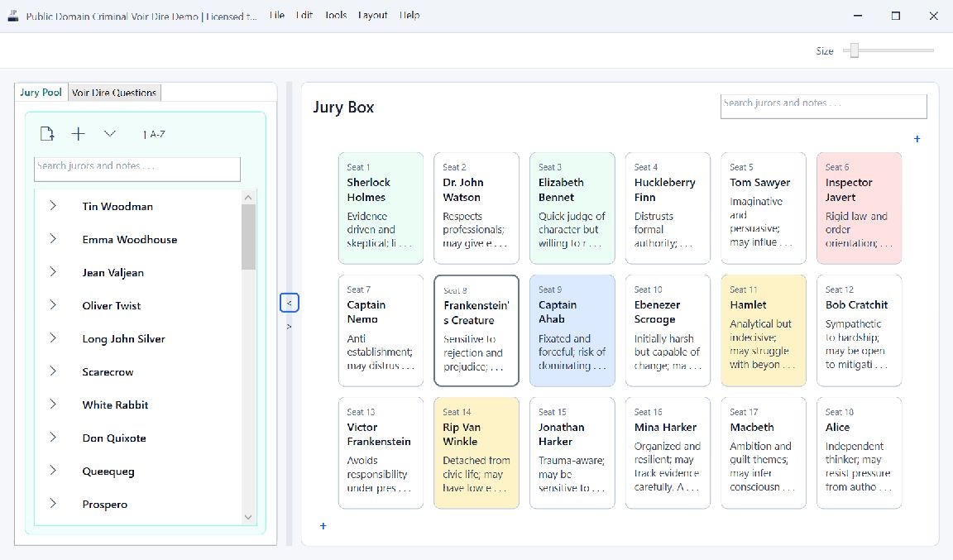Image resolution: width=953 pixels, height=560 pixels.
Task: Click the plus add juror icon in Jury Pool
Action: pos(79,134)
